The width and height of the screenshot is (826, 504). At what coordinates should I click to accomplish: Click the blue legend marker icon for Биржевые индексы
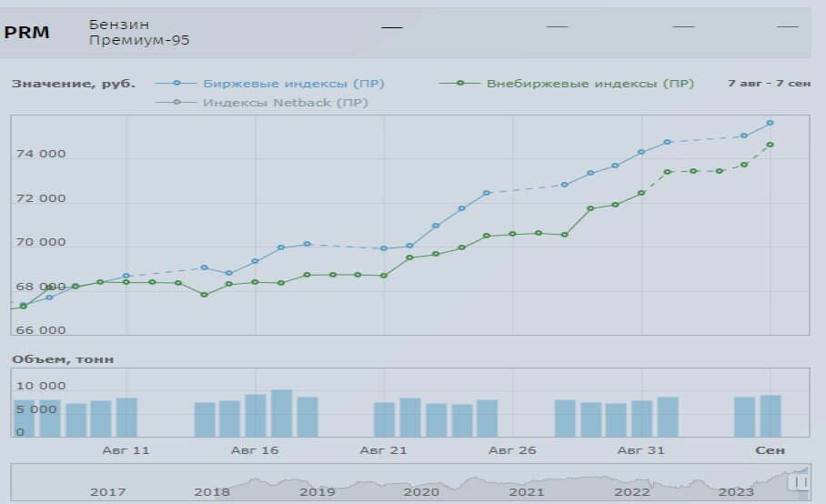click(x=176, y=83)
